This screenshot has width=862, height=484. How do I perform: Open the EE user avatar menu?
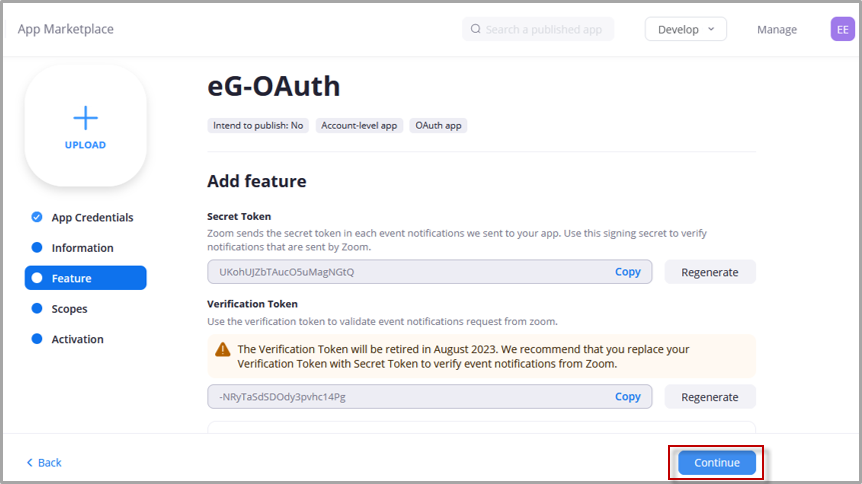click(842, 29)
